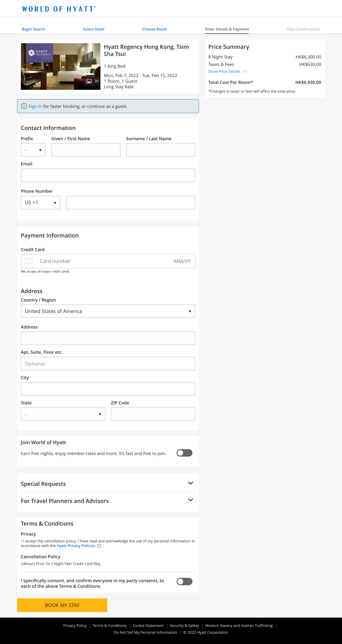Image resolution: width=342 pixels, height=644 pixels.
Task: Click the Sign In link
Action: point(35,106)
